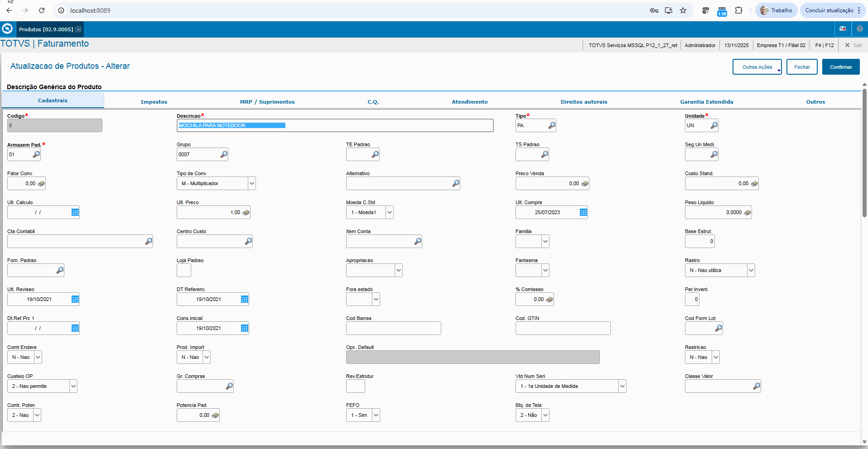Expand the Fantasma dropdown
Viewport: 868px width, 449px height.
pyautogui.click(x=545, y=270)
